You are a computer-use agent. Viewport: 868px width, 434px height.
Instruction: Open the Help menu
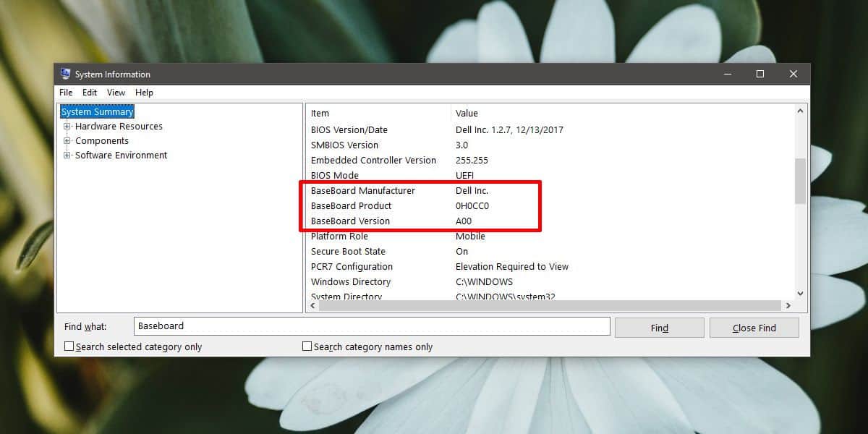144,93
